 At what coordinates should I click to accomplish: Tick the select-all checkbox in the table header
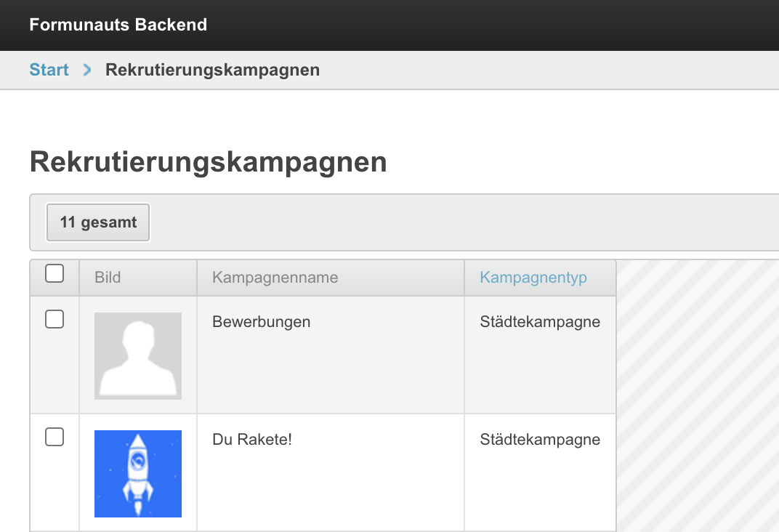(x=55, y=273)
